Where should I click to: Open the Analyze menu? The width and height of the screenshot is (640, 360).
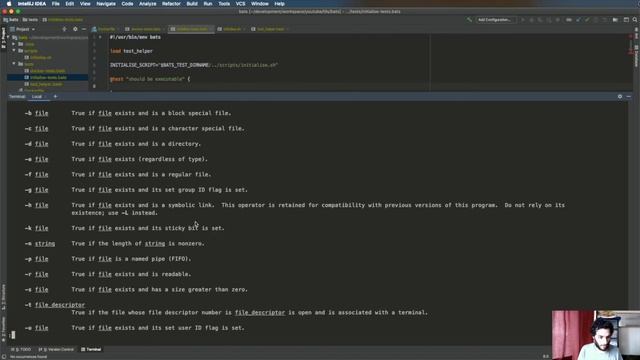coord(147,4)
